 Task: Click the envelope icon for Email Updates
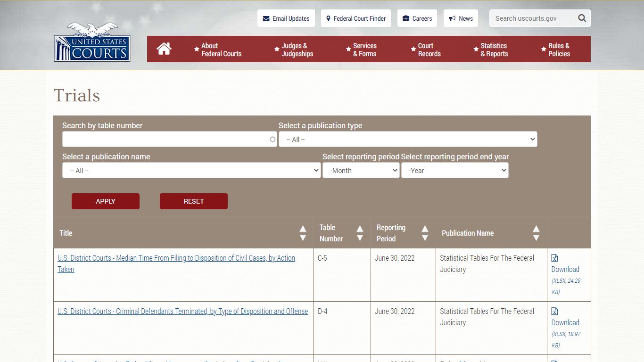point(266,18)
